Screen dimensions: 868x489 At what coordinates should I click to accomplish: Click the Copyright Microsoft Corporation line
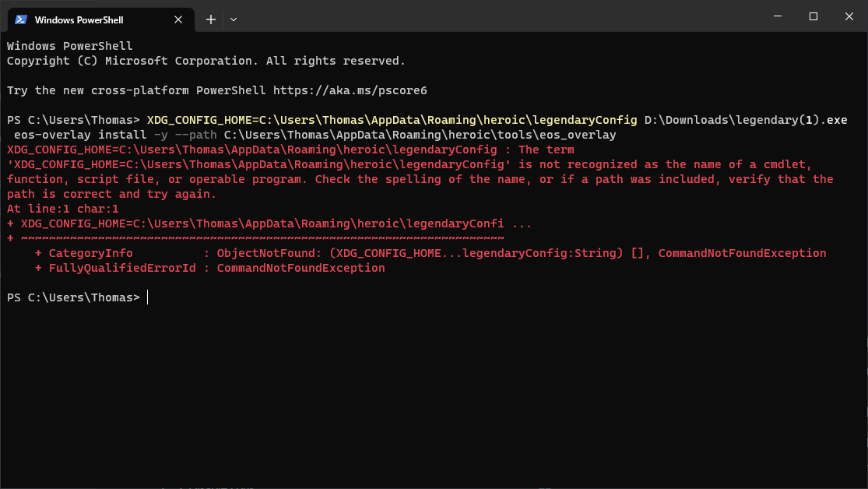(x=206, y=60)
